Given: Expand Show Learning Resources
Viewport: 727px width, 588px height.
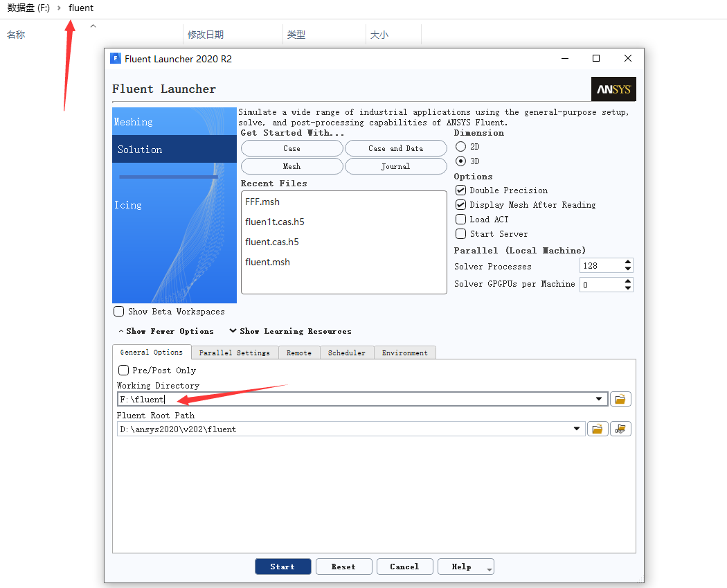Looking at the screenshot, I should 290,331.
